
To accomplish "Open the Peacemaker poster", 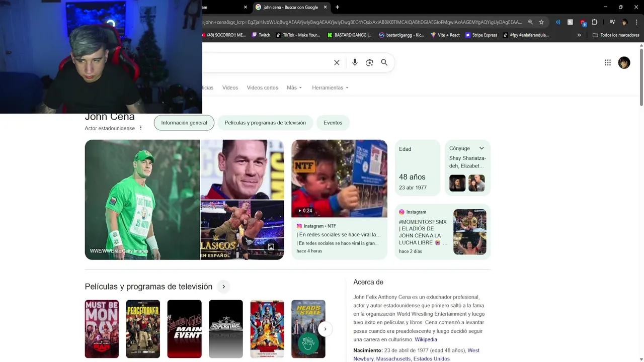I will pyautogui.click(x=143, y=329).
